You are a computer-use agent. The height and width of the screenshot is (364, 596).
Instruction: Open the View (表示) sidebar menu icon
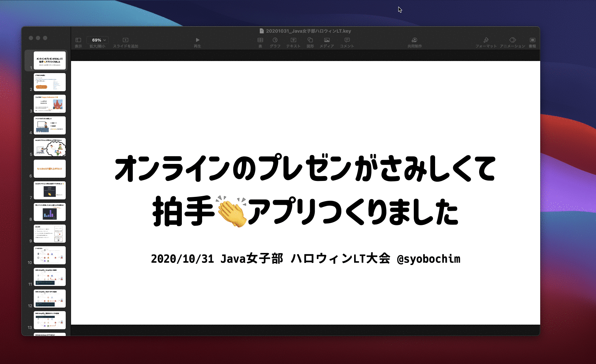tap(78, 40)
